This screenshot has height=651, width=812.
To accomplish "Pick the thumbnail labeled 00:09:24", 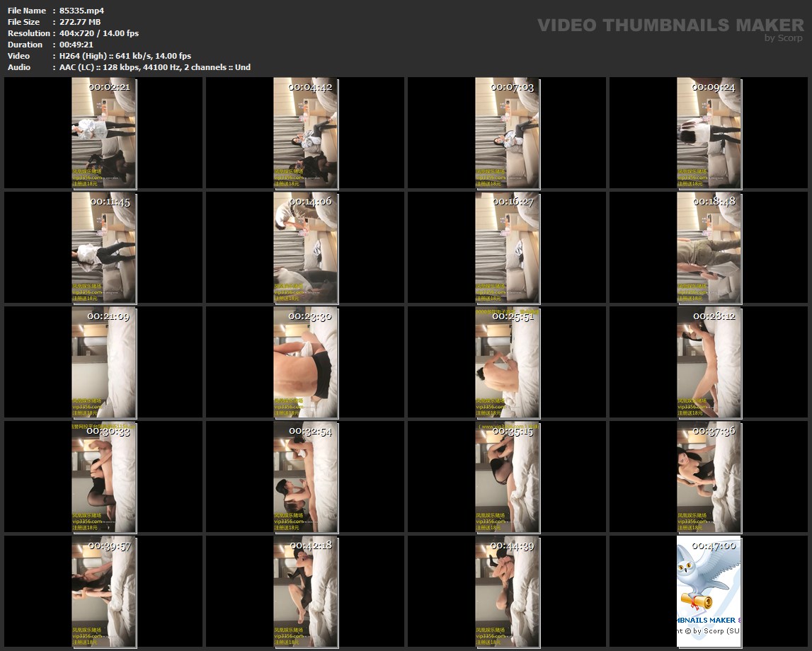I will coord(709,133).
